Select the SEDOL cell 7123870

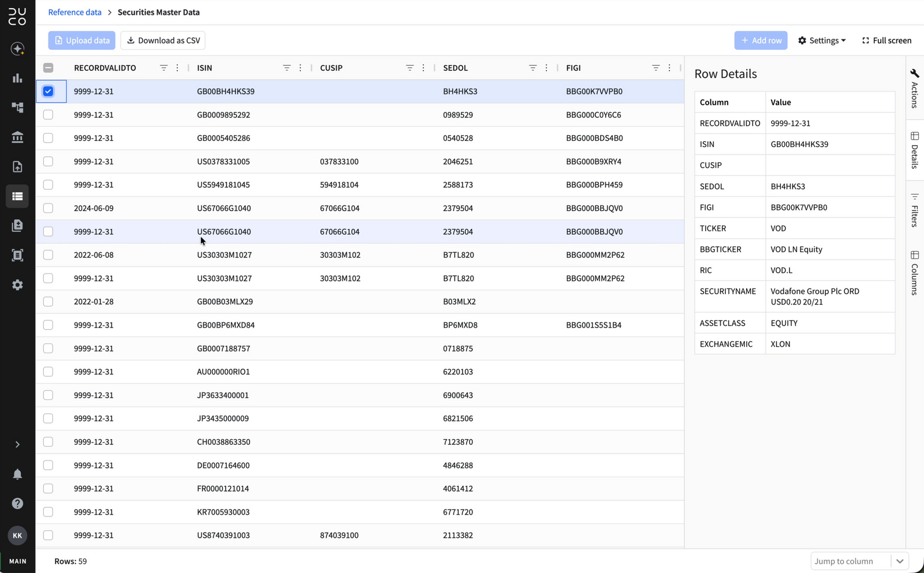pos(458,442)
